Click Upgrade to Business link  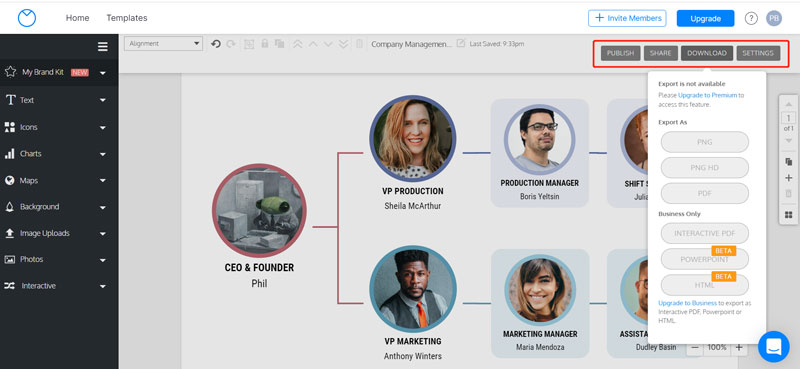click(688, 303)
